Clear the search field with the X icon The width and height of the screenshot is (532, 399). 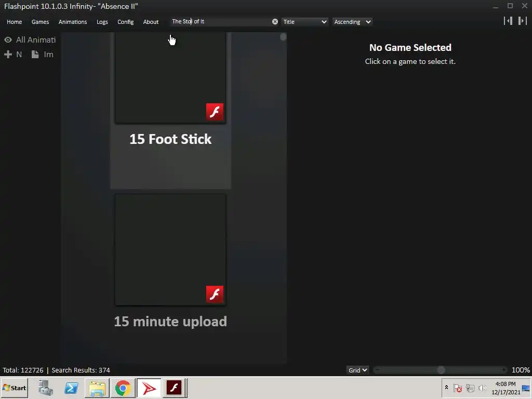tap(275, 22)
